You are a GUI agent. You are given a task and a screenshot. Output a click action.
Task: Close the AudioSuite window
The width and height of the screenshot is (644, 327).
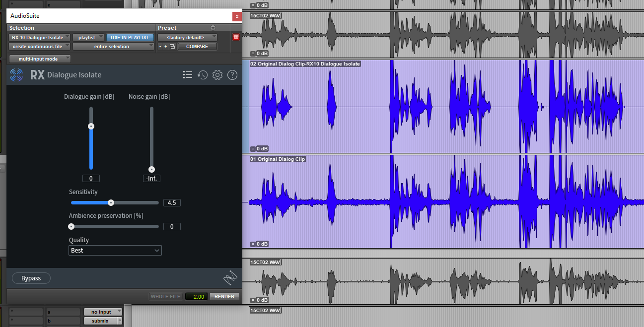237,16
